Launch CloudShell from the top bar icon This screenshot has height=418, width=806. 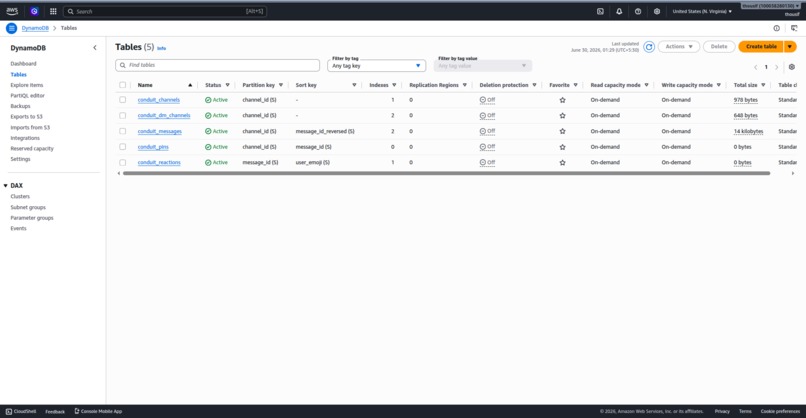pyautogui.click(x=600, y=11)
